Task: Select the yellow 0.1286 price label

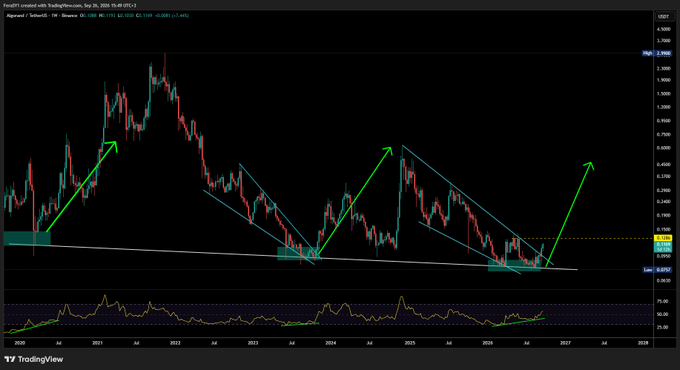Action: (663, 238)
